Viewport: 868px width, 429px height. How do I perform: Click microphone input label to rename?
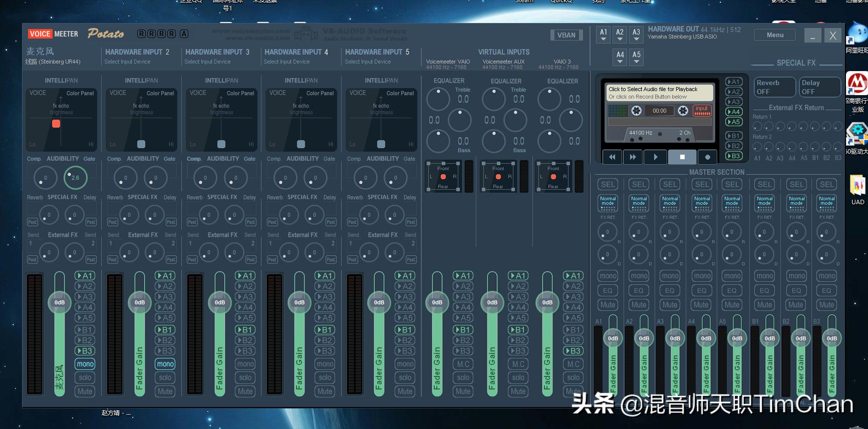pos(40,51)
